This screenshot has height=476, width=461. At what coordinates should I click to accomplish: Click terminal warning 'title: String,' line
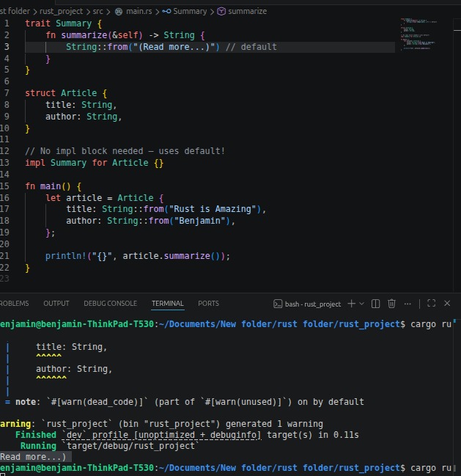coord(72,347)
